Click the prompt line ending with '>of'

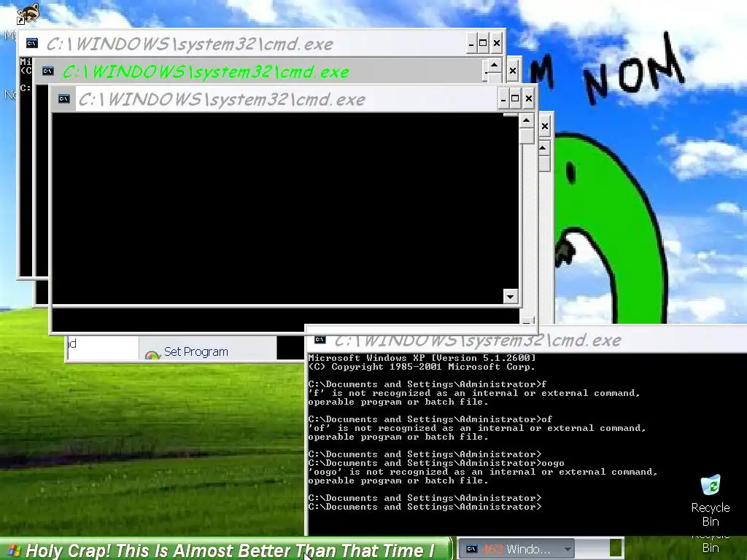[430, 419]
